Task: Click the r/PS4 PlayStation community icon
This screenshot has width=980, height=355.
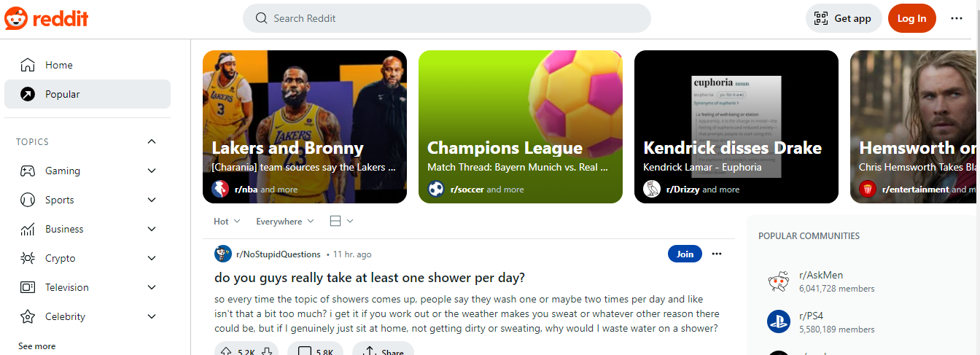Action: tap(779, 321)
